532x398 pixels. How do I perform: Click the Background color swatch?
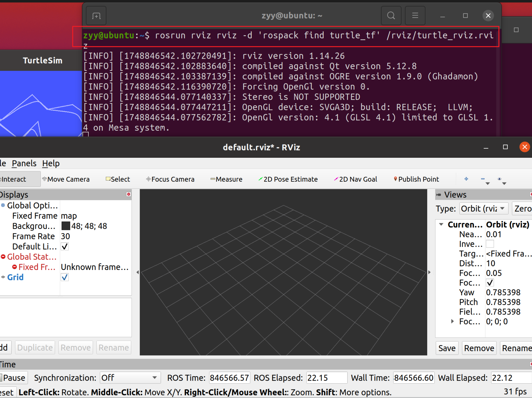66,226
